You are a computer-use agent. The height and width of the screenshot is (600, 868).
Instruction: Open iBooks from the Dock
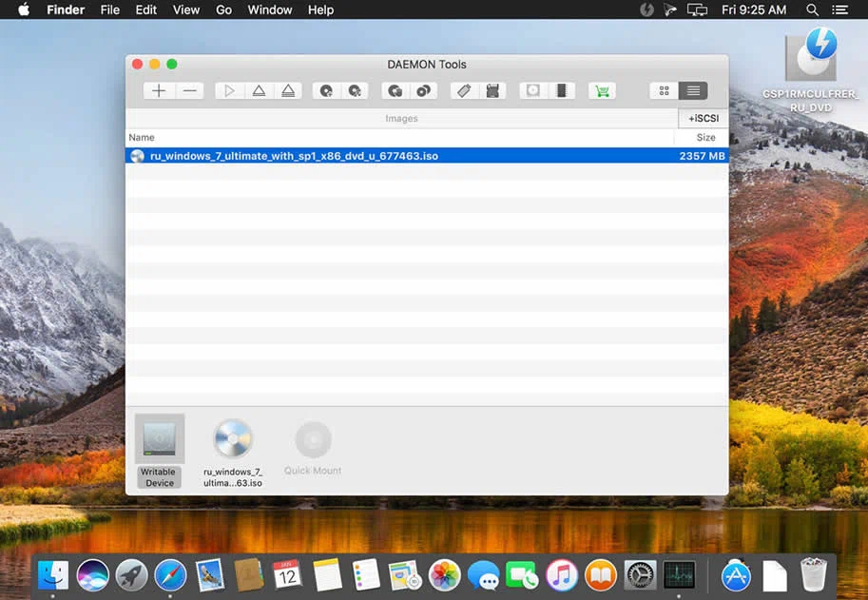601,575
